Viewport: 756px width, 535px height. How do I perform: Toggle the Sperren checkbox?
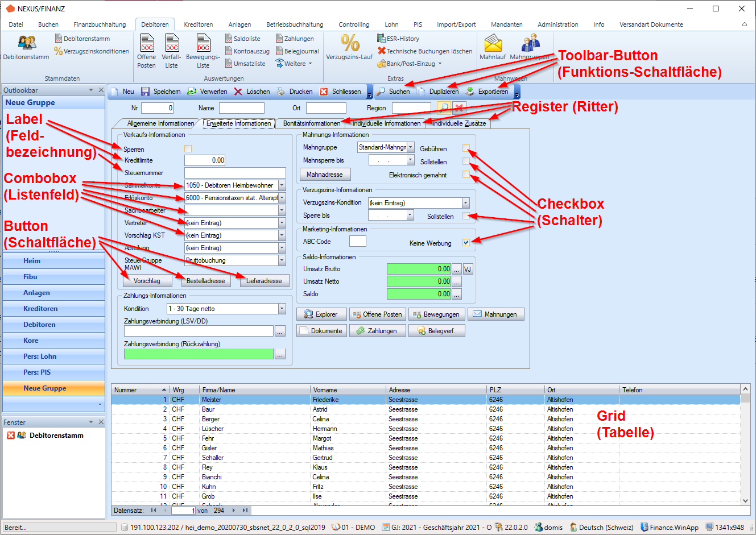pyautogui.click(x=188, y=149)
